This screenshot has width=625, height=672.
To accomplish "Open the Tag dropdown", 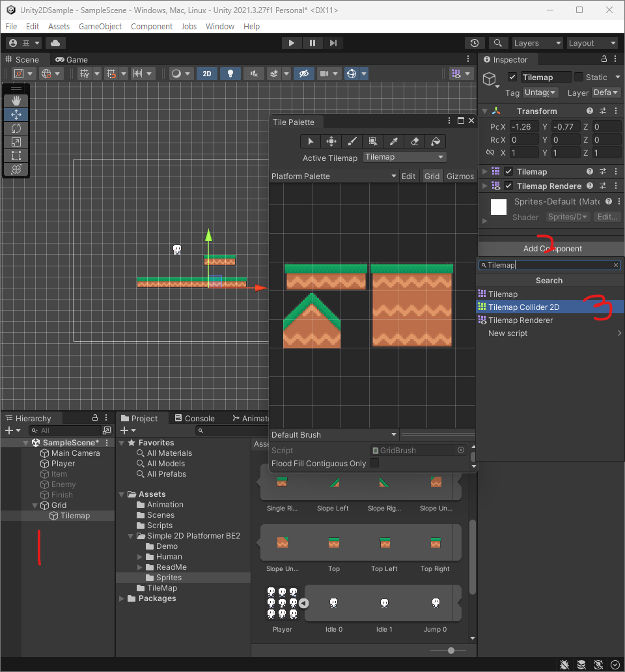I will [540, 92].
